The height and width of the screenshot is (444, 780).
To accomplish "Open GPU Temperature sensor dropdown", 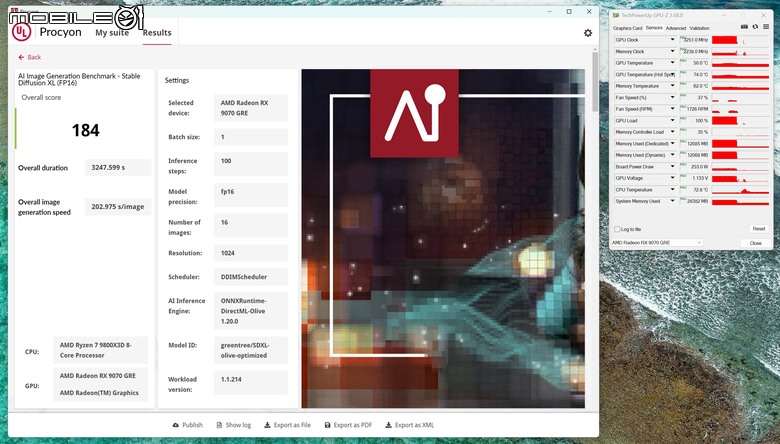I will click(x=672, y=63).
